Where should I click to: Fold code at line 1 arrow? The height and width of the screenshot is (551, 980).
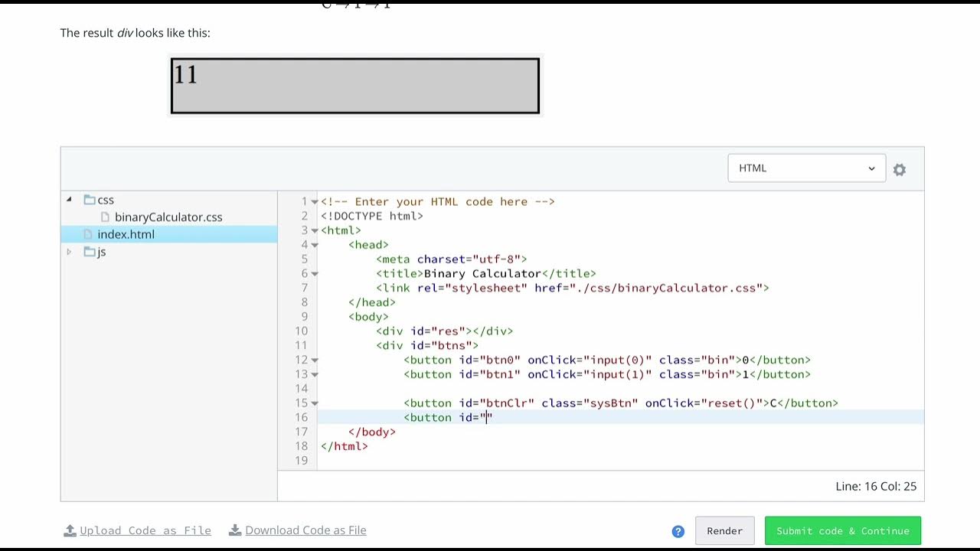coord(315,202)
